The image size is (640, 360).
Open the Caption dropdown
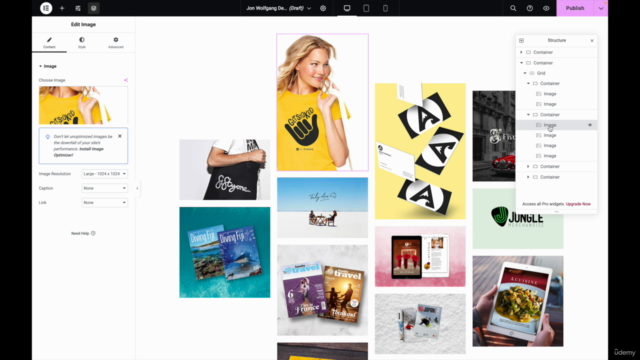(104, 188)
